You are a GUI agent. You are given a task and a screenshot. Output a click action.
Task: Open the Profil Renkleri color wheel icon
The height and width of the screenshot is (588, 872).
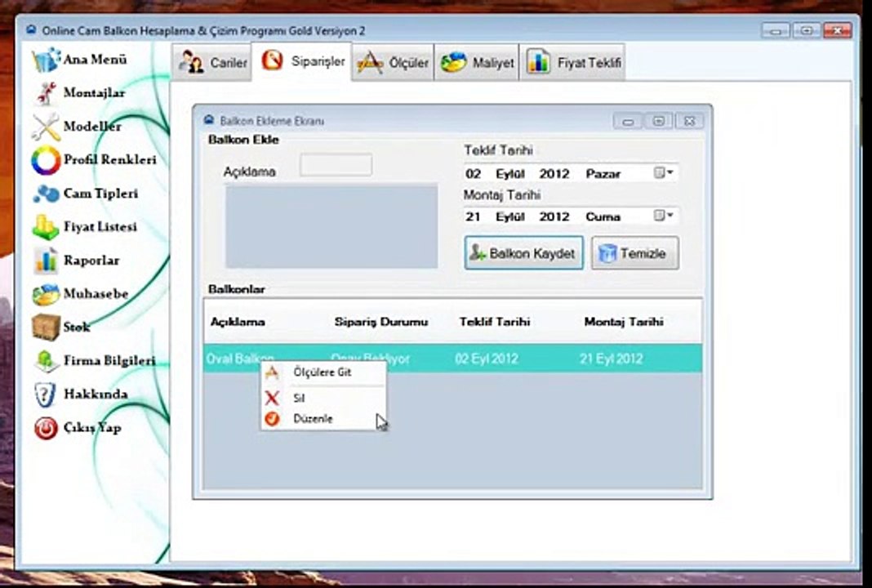click(46, 160)
